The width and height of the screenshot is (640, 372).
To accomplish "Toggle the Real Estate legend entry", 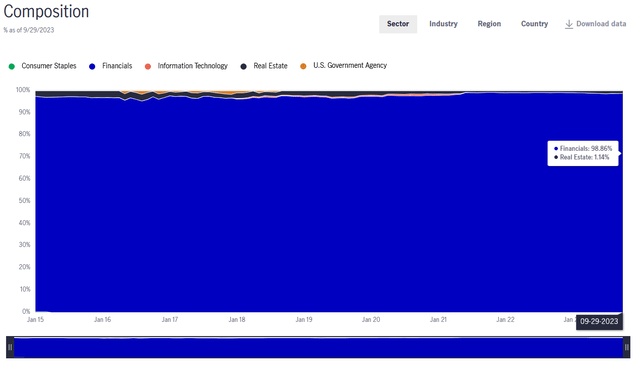I will (264, 66).
